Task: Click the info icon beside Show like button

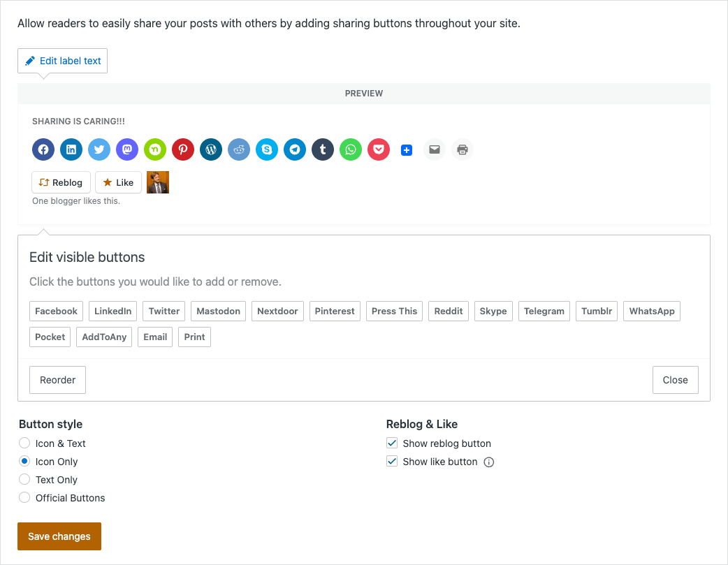Action: [489, 462]
